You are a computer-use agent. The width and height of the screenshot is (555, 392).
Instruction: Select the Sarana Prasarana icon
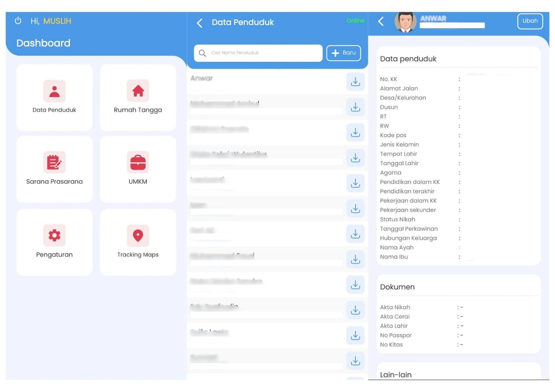(x=54, y=163)
